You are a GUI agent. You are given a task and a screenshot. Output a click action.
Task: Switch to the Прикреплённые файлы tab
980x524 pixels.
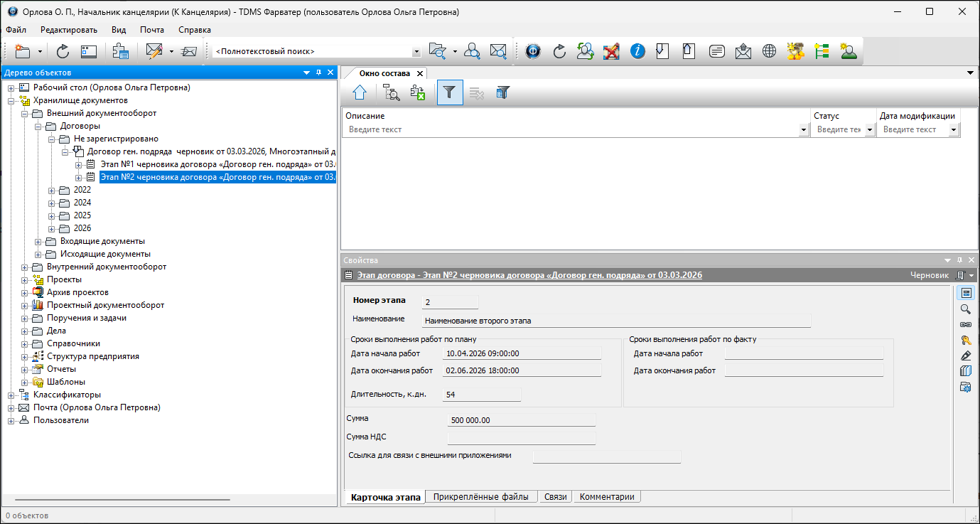(x=481, y=497)
